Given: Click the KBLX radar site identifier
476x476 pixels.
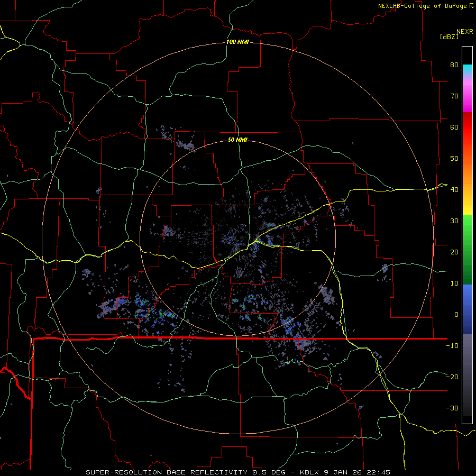Looking at the screenshot, I should pos(310,472).
